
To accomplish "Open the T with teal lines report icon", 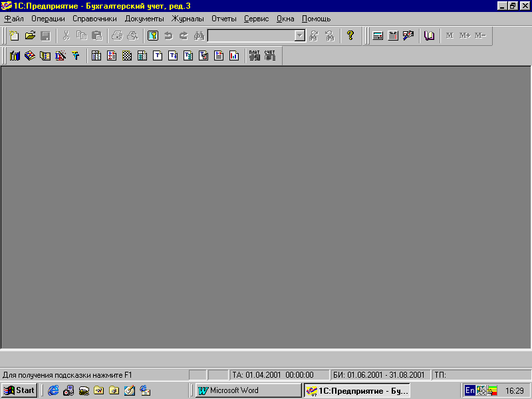I will [188, 56].
